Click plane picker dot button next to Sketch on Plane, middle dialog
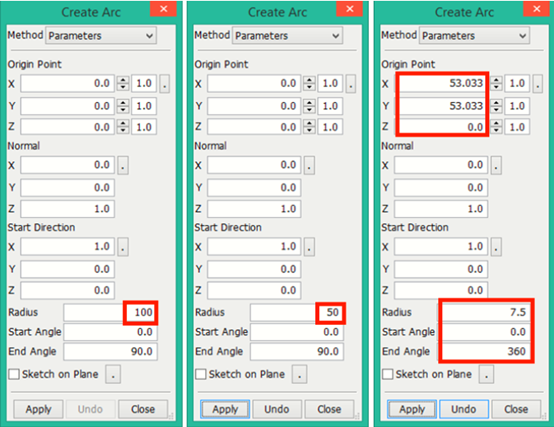 pyautogui.click(x=300, y=374)
